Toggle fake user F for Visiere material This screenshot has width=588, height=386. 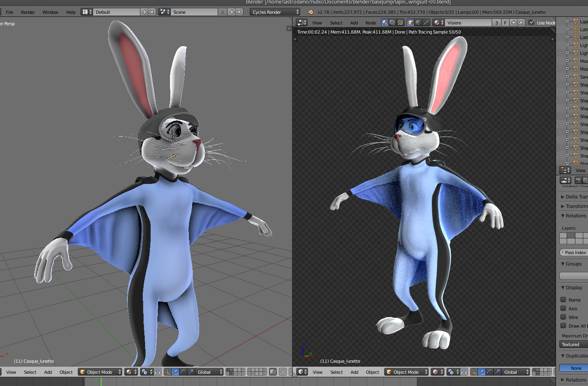(505, 22)
